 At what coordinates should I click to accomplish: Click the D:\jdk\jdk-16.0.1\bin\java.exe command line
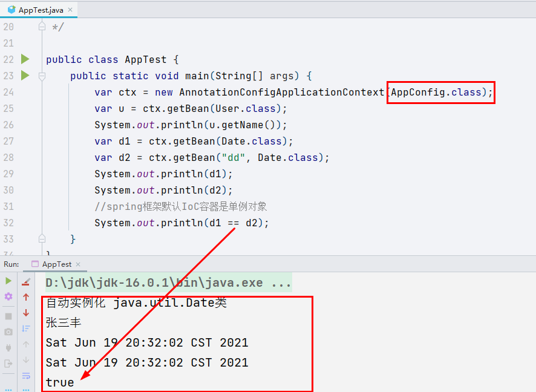click(x=168, y=283)
